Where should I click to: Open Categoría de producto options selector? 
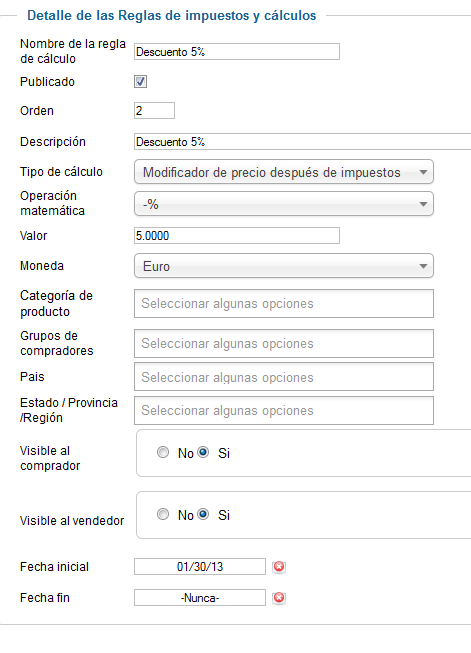(284, 304)
